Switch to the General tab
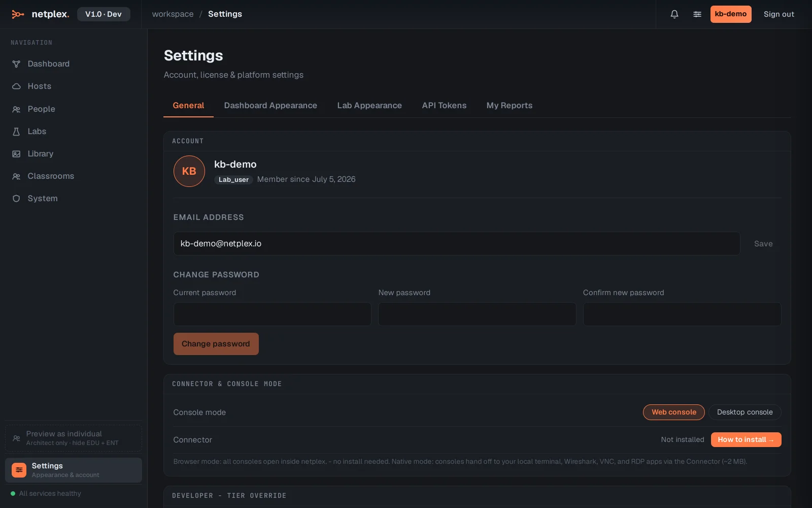The width and height of the screenshot is (812, 508). coord(188,106)
